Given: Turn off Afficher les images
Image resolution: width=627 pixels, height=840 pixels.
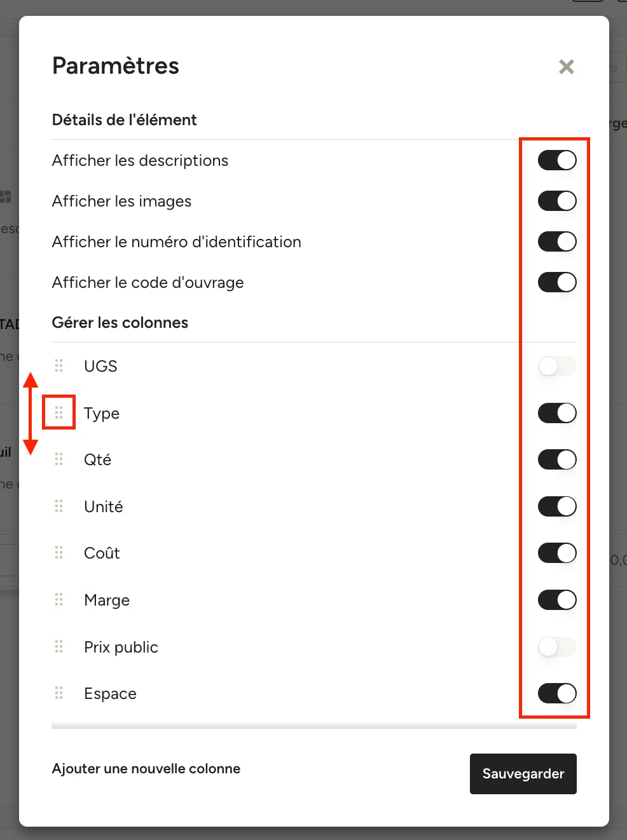Looking at the screenshot, I should (x=557, y=201).
